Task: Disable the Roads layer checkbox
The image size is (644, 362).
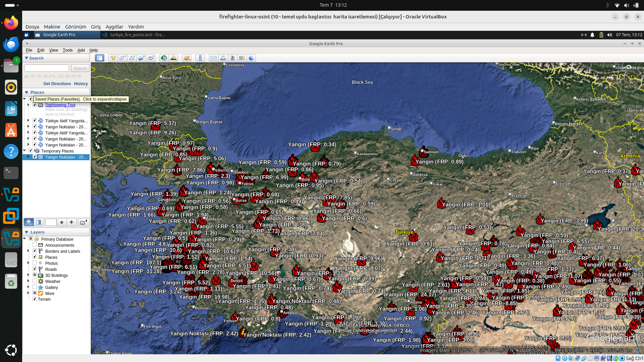Action: (x=35, y=269)
